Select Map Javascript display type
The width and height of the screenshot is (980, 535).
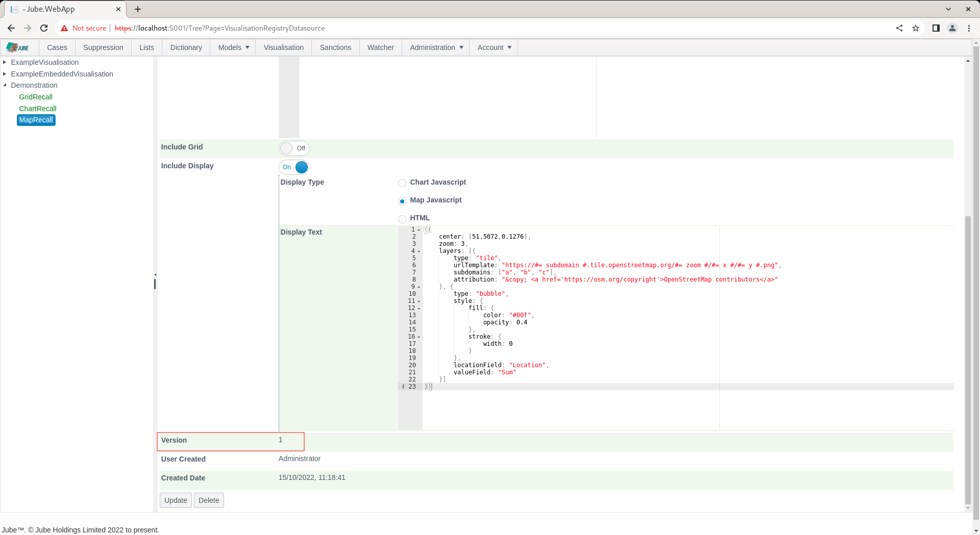pyautogui.click(x=402, y=201)
